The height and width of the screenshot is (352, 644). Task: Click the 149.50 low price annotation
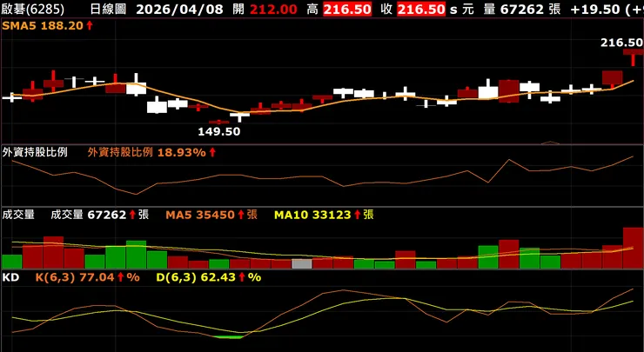pos(219,132)
